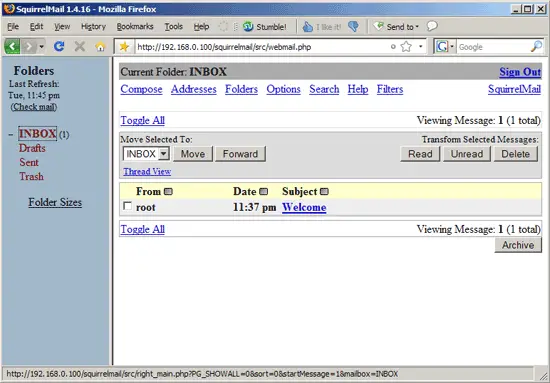
Task: Check the checkbox beside root message
Action: click(x=127, y=206)
